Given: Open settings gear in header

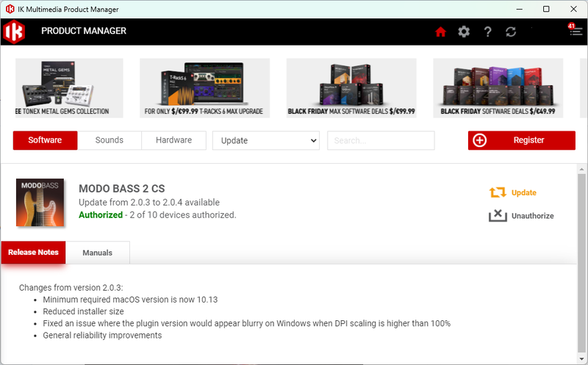Looking at the screenshot, I should (x=464, y=32).
